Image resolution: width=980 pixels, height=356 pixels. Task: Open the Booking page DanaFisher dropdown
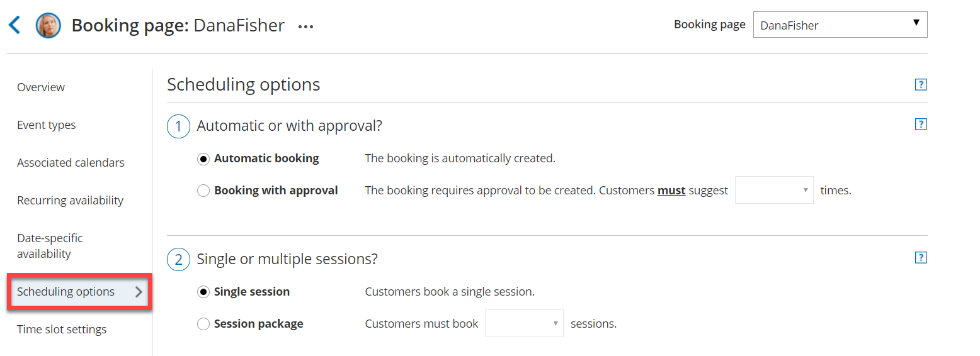pos(840,25)
